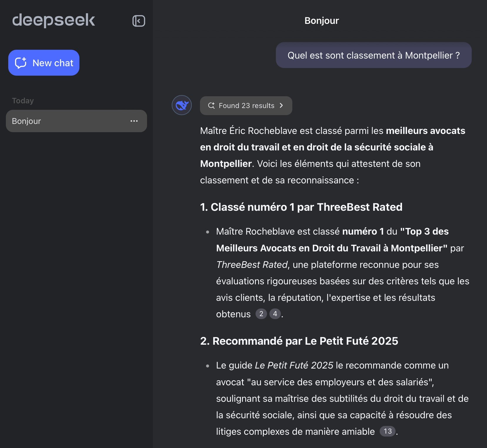Click the new chat bubble icon
The height and width of the screenshot is (448, 487).
click(21, 63)
